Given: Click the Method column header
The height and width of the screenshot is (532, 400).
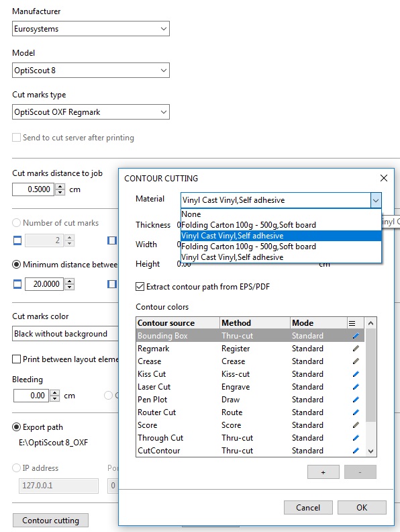Looking at the screenshot, I should click(x=255, y=323).
